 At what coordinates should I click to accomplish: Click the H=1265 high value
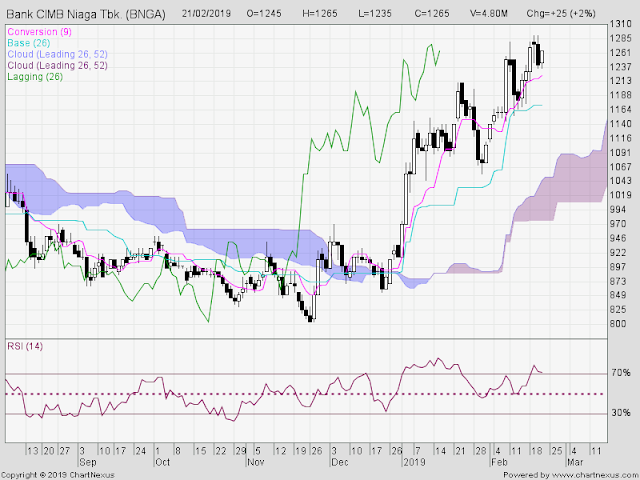[320, 13]
